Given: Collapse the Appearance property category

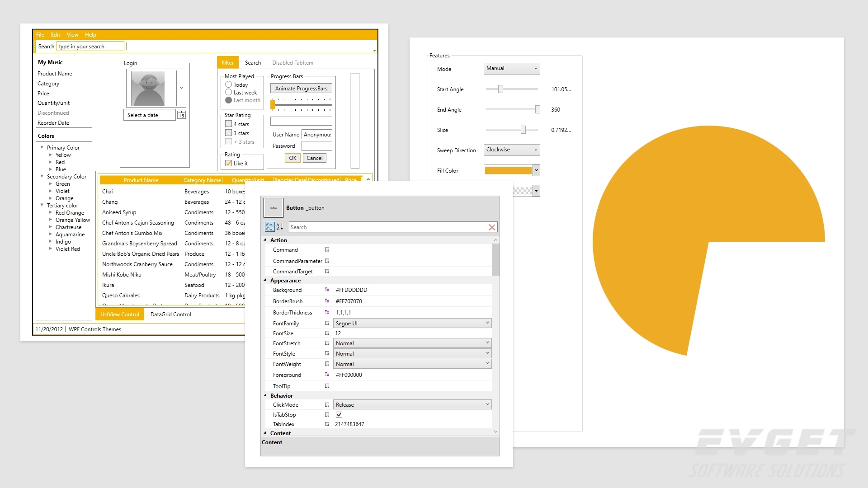Looking at the screenshot, I should [265, 280].
